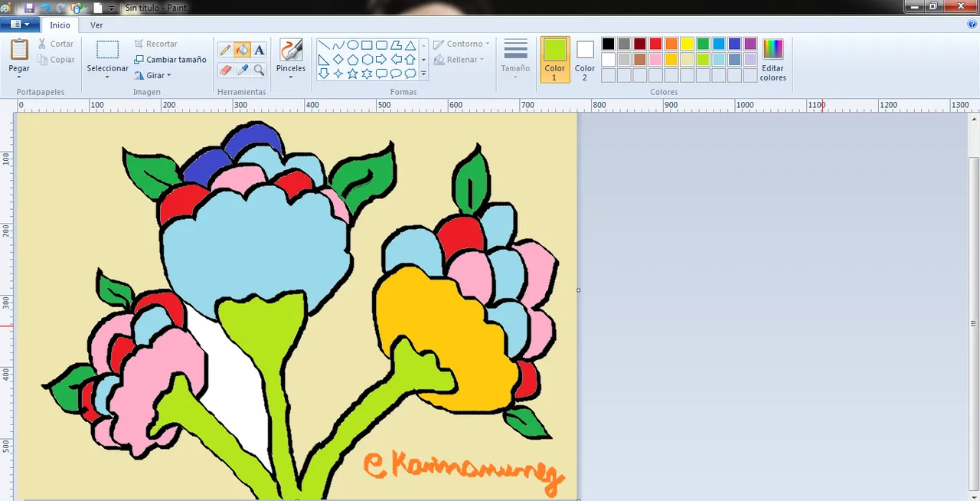Undo the last action from quick access

[x=45, y=8]
